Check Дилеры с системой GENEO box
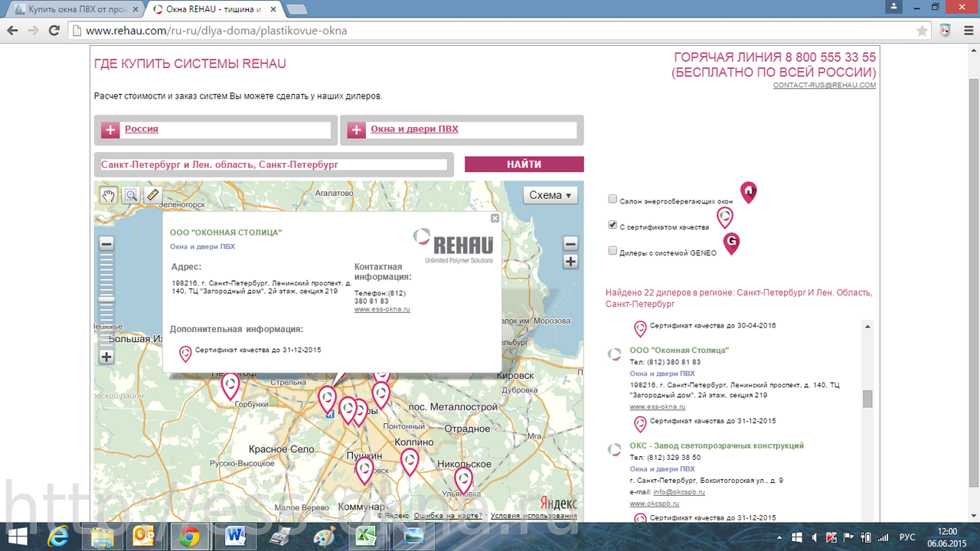 pos(612,250)
